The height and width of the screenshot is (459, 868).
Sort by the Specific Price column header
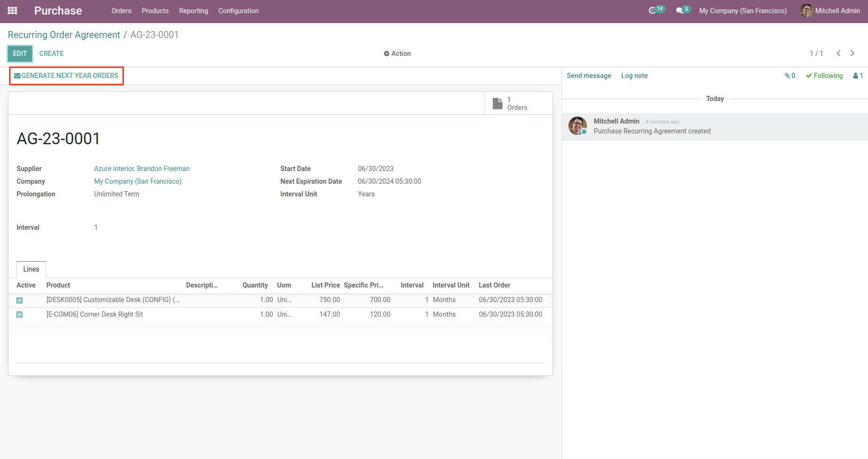click(x=363, y=285)
